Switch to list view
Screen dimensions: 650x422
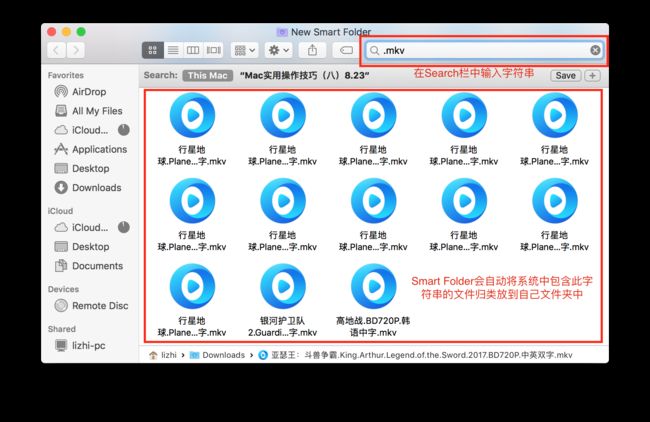(x=173, y=51)
